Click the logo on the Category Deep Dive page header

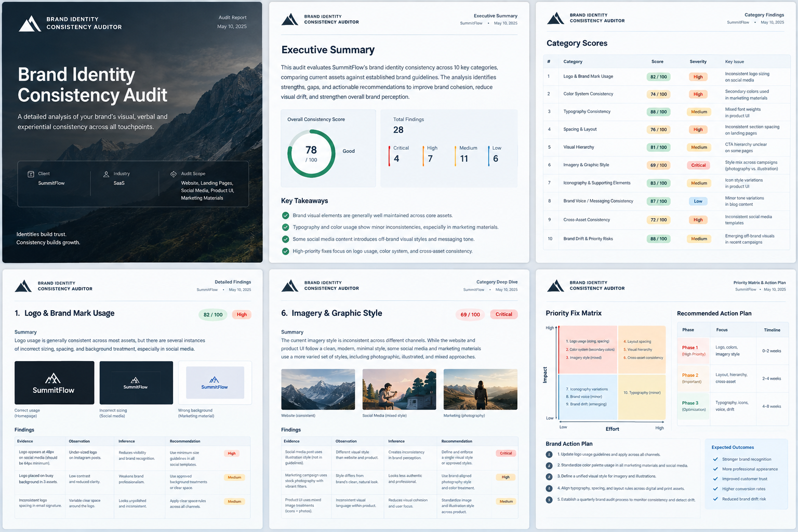(290, 285)
